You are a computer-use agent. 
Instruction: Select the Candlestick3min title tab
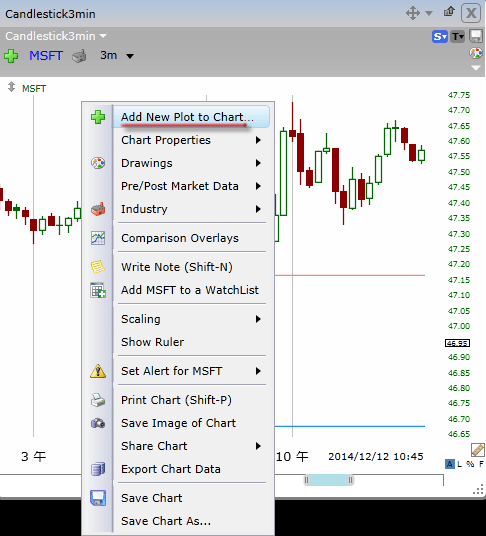tap(50, 14)
